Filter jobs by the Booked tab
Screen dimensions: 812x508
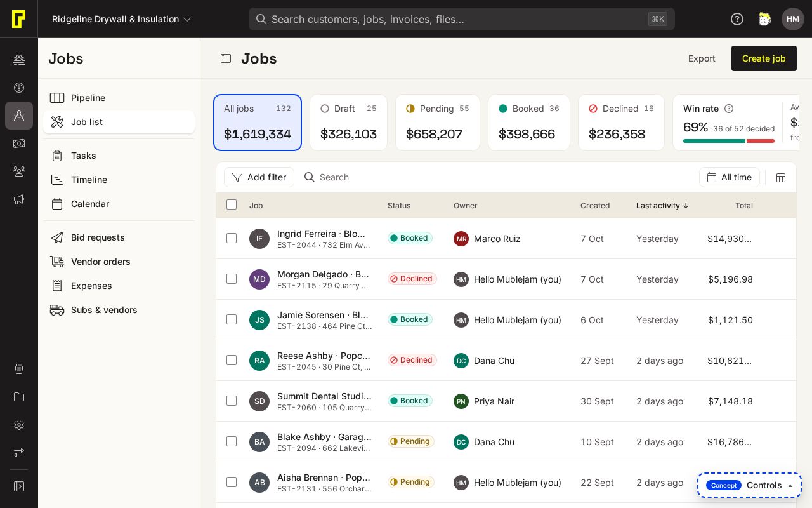pos(529,123)
